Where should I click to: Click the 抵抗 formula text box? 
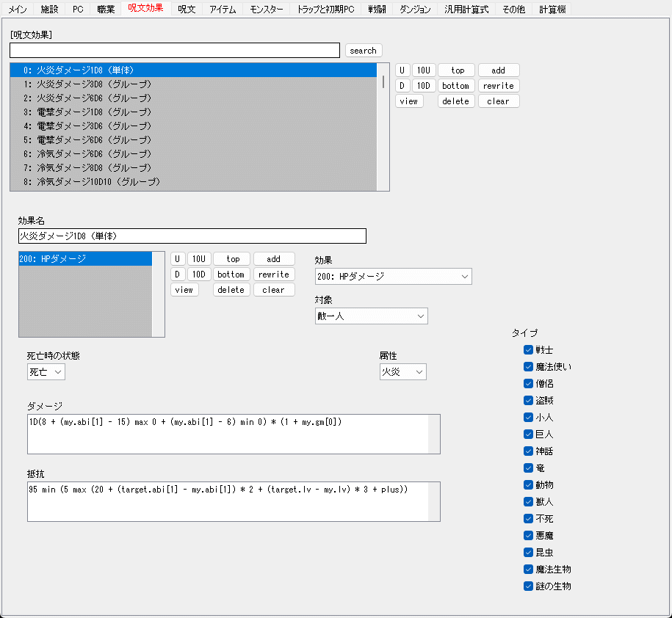coord(234,501)
